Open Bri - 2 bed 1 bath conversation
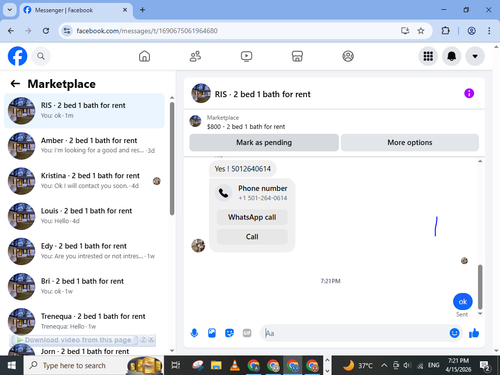Viewport: 500px width, 375px height. click(84, 286)
